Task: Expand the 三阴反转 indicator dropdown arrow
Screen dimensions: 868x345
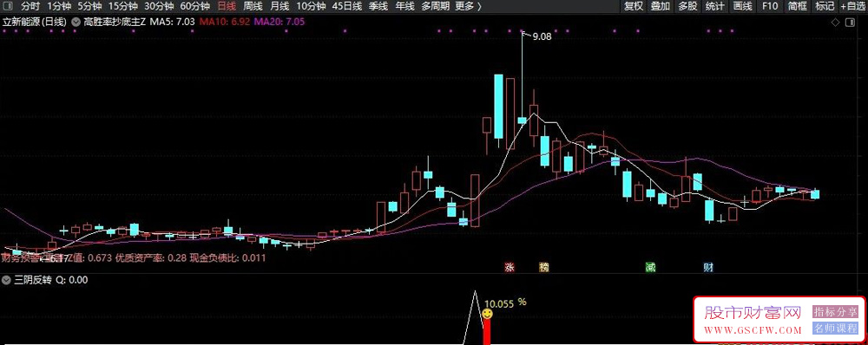Action: [7, 280]
